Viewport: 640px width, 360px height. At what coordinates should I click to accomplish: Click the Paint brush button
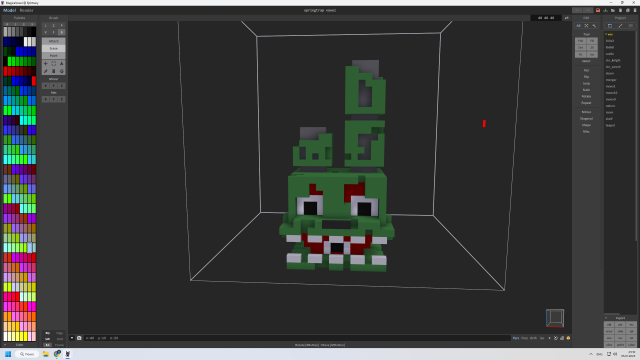coord(53,56)
